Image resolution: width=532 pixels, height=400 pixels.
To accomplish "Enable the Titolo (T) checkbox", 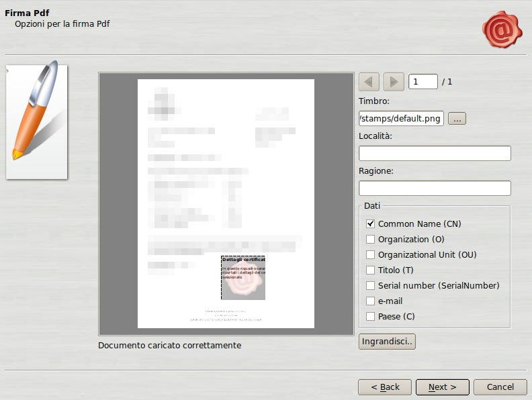I will click(x=370, y=270).
